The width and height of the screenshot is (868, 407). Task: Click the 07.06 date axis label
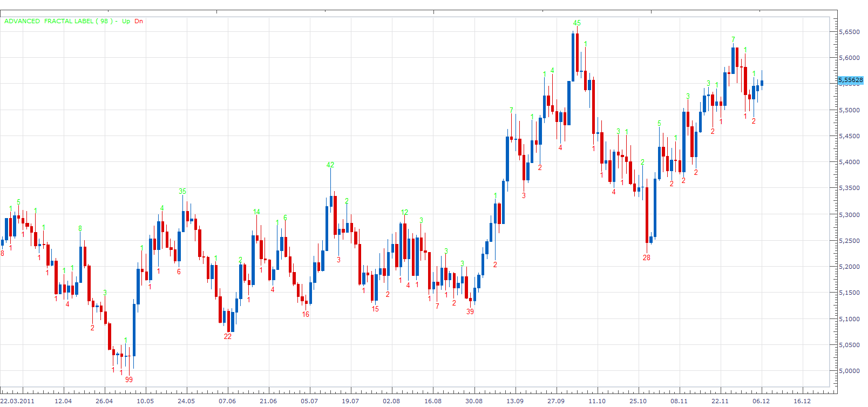tap(227, 401)
